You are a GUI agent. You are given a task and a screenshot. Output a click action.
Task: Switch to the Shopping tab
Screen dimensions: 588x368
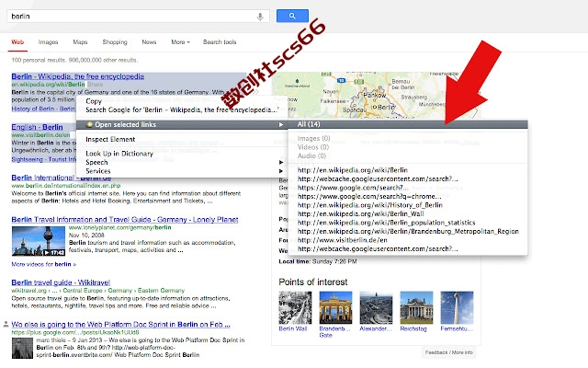pyautogui.click(x=115, y=42)
